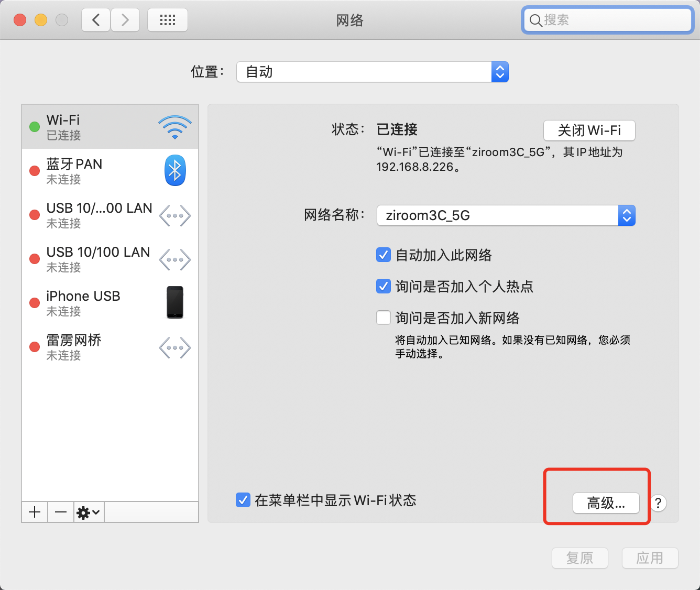Select 蓝牙 PAN service in list

(110, 171)
